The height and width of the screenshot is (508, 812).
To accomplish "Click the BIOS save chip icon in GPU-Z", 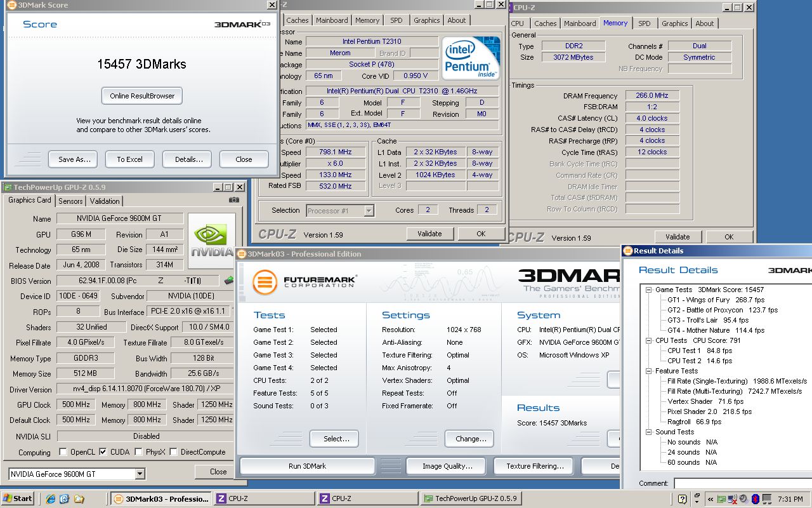I will tap(229, 280).
